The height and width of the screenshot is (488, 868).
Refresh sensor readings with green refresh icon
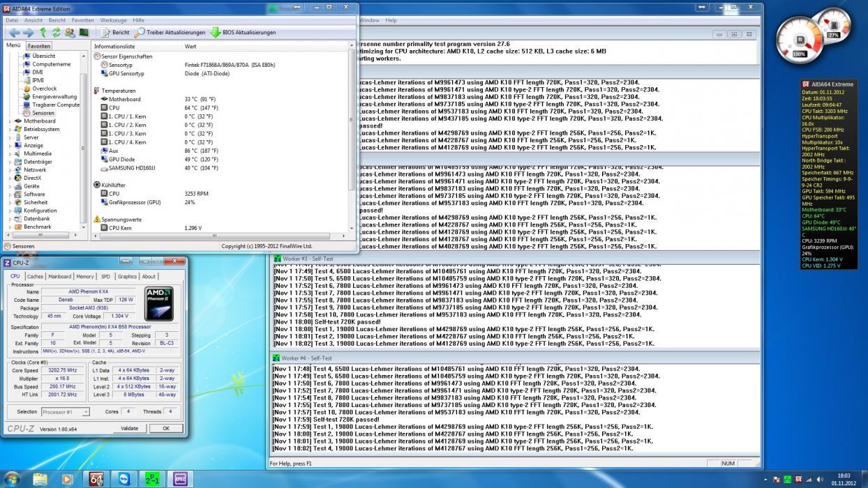(x=57, y=32)
